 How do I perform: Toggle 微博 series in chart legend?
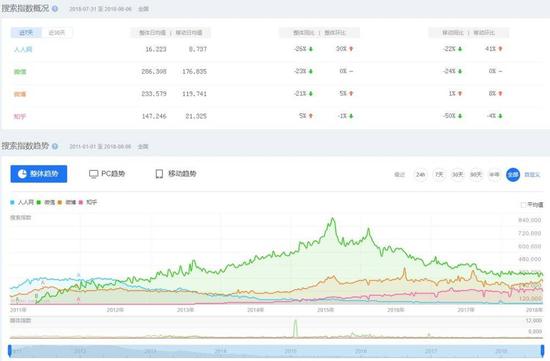[67, 202]
